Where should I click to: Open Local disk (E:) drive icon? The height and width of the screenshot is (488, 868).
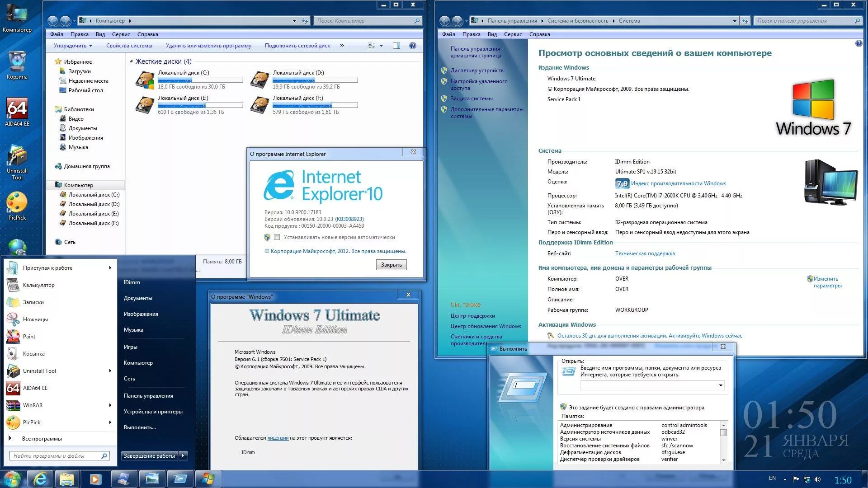pyautogui.click(x=145, y=105)
